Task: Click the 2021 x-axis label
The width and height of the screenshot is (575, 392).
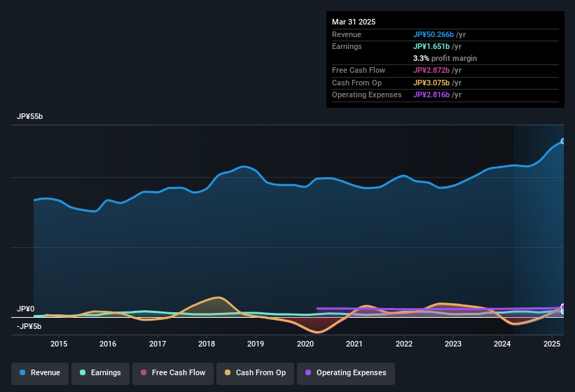Action: click(x=354, y=344)
